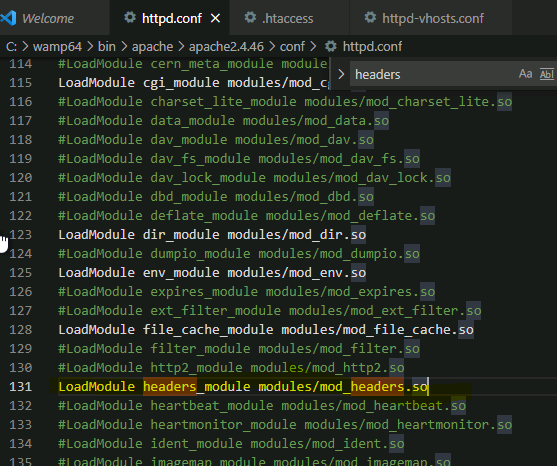Click line number 123 in the gutter
557x466 pixels.
[x=21, y=235]
